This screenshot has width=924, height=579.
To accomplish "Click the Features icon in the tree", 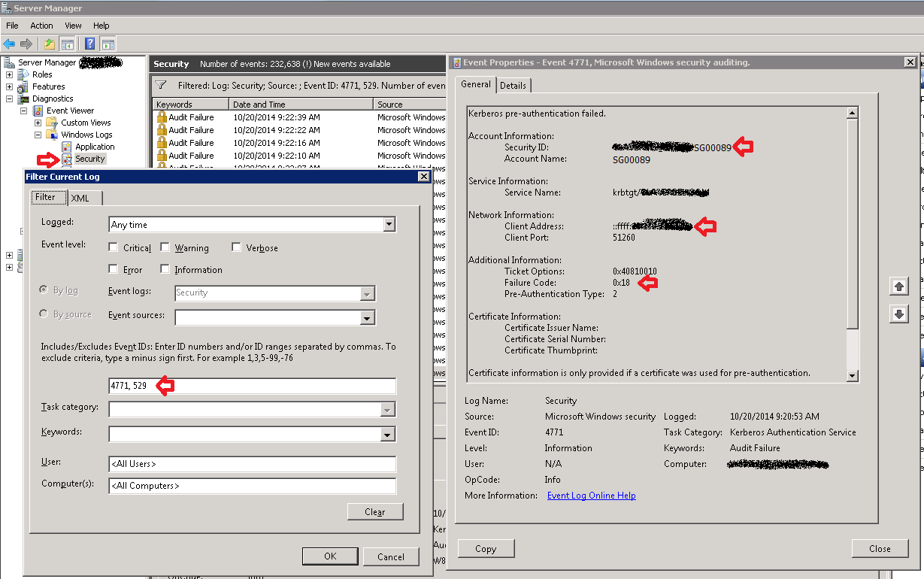I will click(23, 86).
